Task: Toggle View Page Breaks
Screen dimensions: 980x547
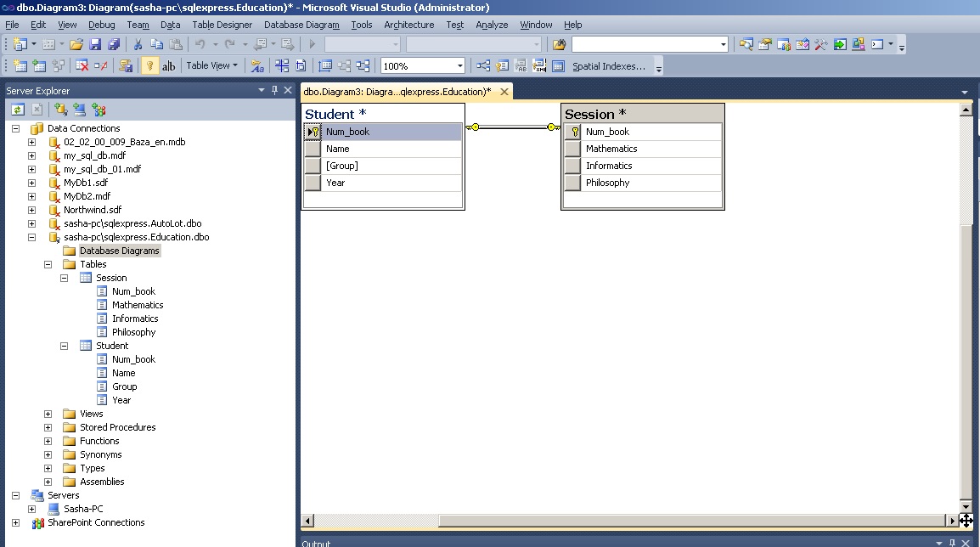Action: point(282,65)
